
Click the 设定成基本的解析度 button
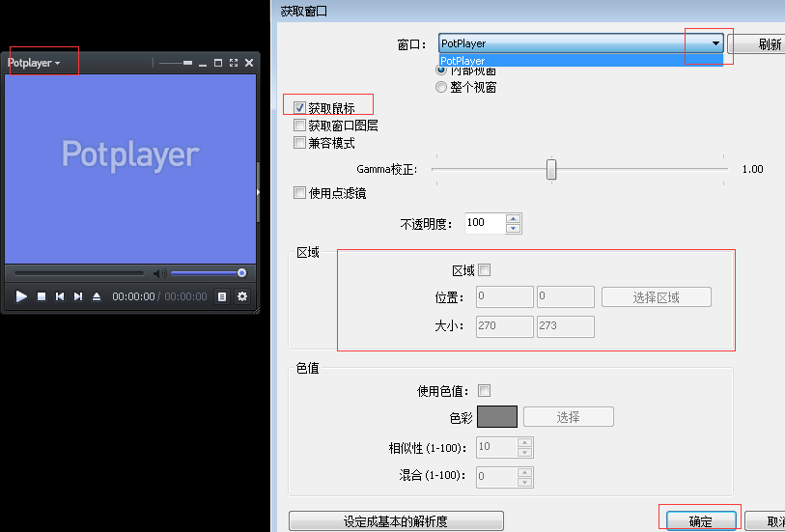(396, 521)
